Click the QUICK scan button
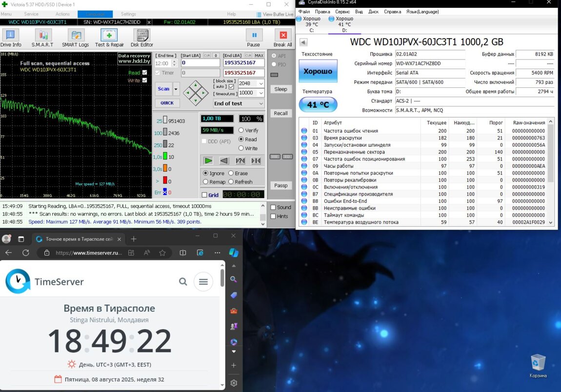Viewport: 561px width, 392px height. 167,103
